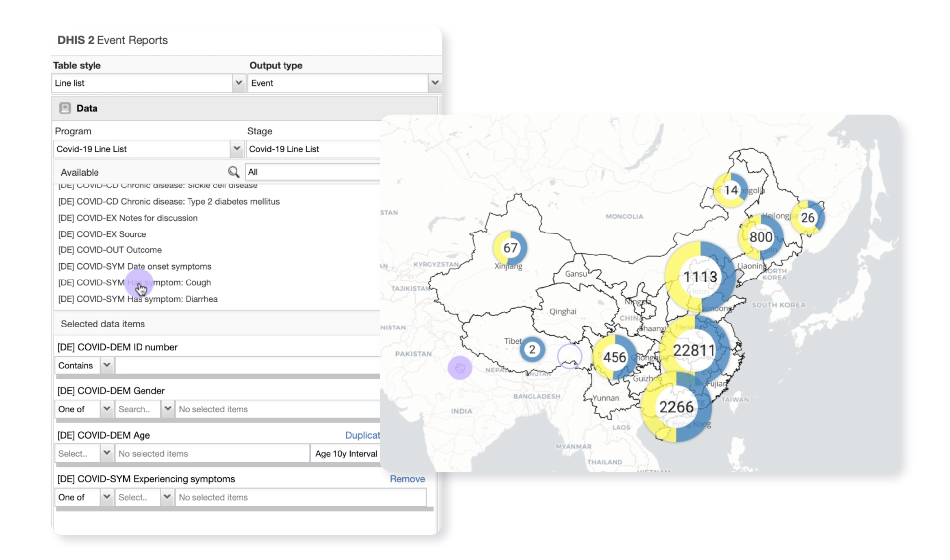The width and height of the screenshot is (950, 560).
Task: Select the 67 cluster in Xinjiang
Action: (x=510, y=248)
